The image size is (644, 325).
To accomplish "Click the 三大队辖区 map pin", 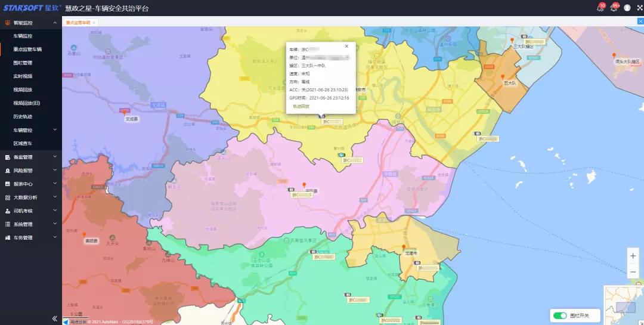I will [x=512, y=41].
